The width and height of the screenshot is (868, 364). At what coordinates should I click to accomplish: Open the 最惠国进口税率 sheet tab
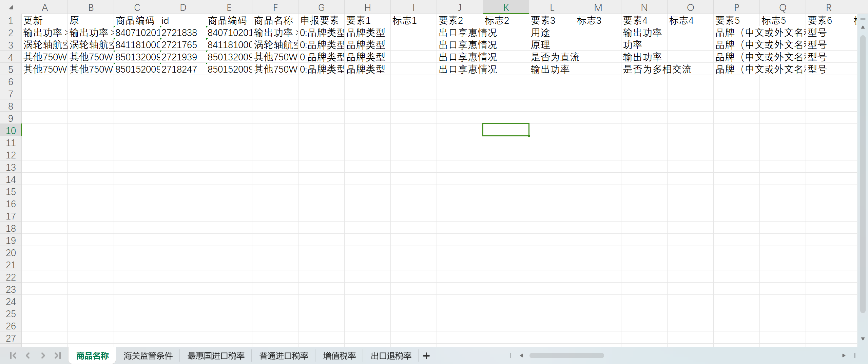(x=216, y=356)
